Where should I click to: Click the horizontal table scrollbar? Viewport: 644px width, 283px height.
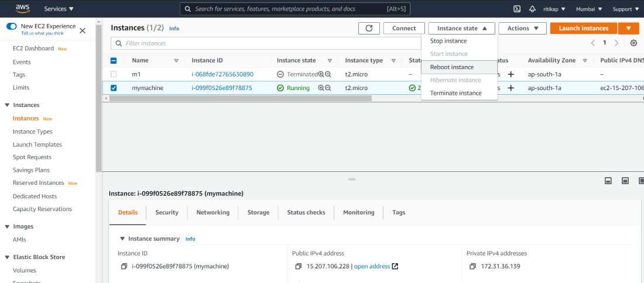[x=240, y=98]
